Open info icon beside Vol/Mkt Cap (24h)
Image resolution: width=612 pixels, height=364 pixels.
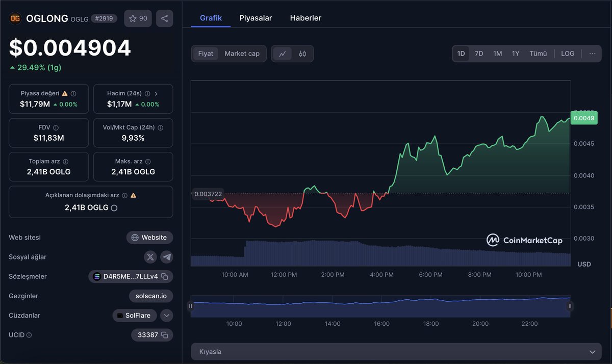(x=160, y=127)
